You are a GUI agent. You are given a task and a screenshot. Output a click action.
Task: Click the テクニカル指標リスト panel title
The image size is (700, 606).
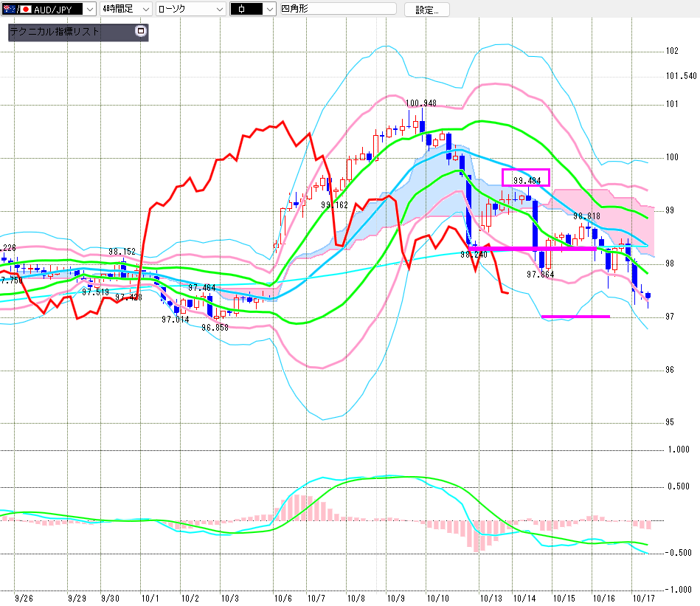[x=55, y=32]
